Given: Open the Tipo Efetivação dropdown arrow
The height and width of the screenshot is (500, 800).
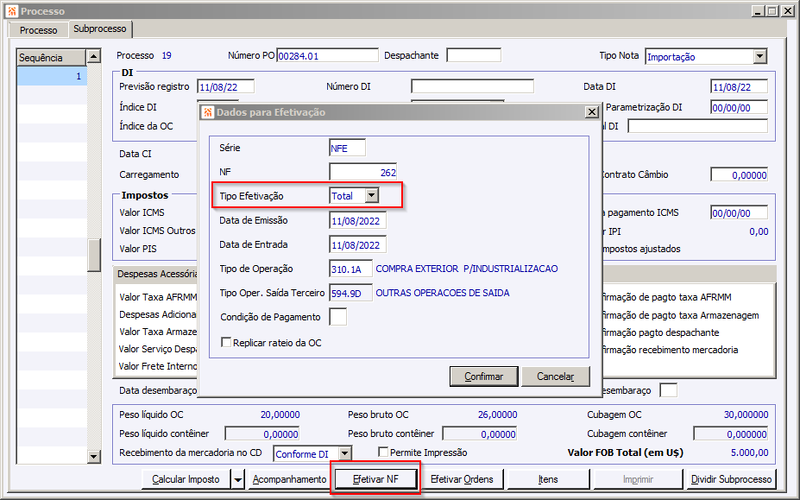Looking at the screenshot, I should 372,195.
